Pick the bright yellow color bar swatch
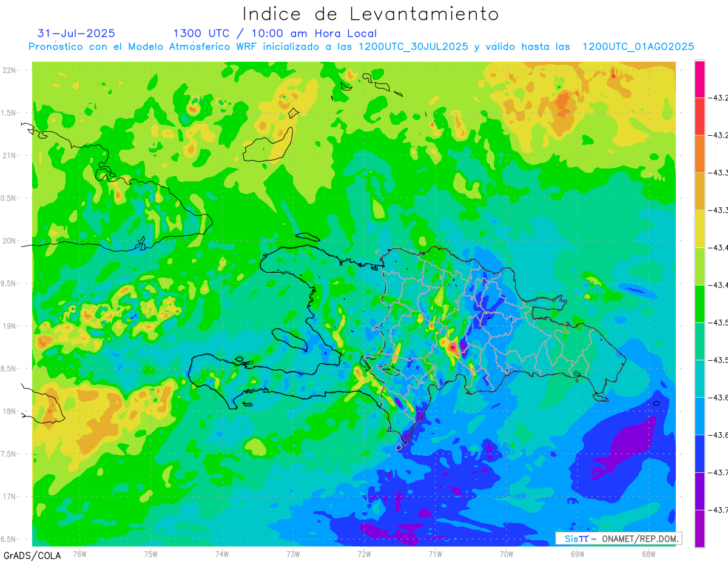 pyautogui.click(x=699, y=229)
